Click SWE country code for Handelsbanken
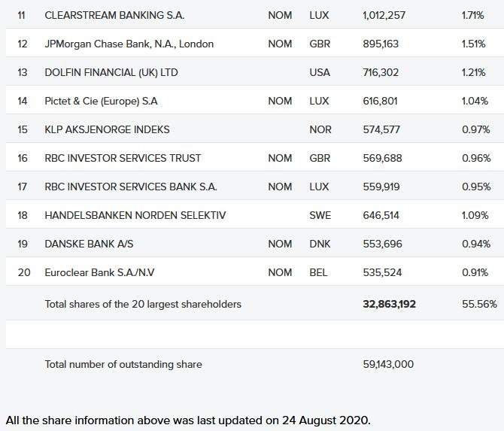504x431 pixels. pos(320,215)
